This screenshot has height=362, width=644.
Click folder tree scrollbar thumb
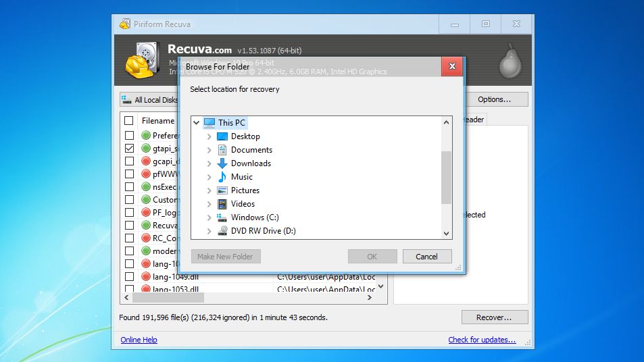coord(446,178)
